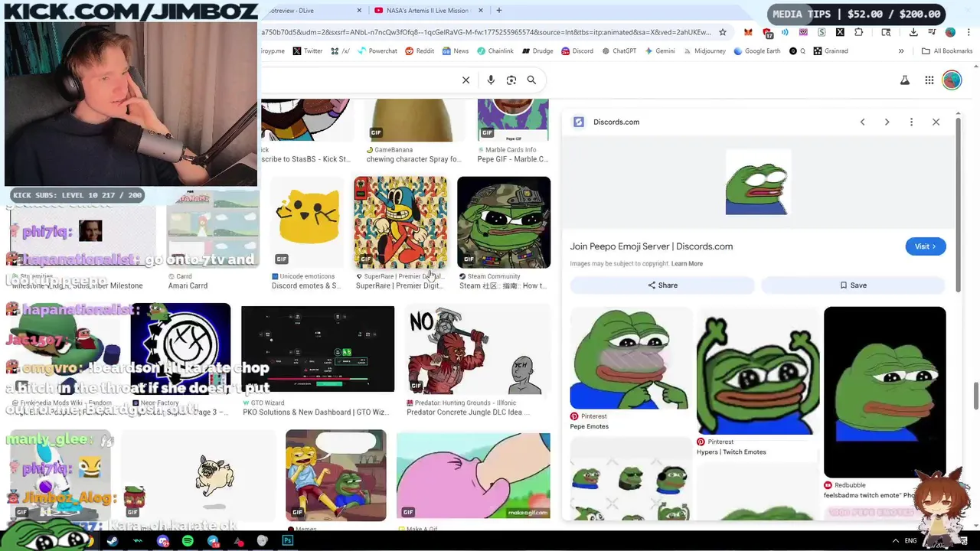The height and width of the screenshot is (551, 980).
Task: Open the Google account avatar menu
Action: pyautogui.click(x=952, y=80)
